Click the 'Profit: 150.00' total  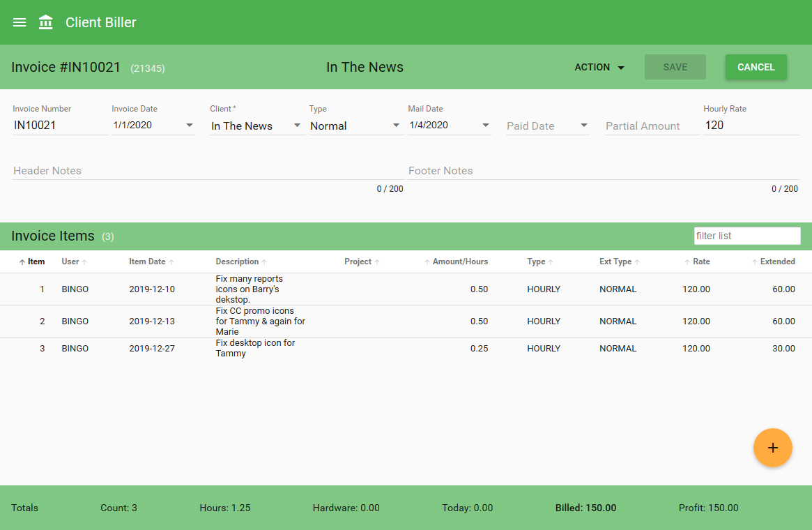tap(708, 508)
